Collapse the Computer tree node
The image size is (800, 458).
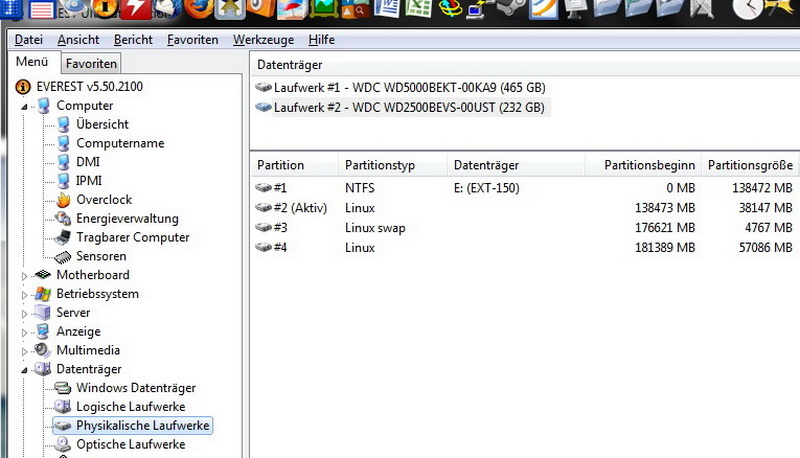tap(25, 106)
